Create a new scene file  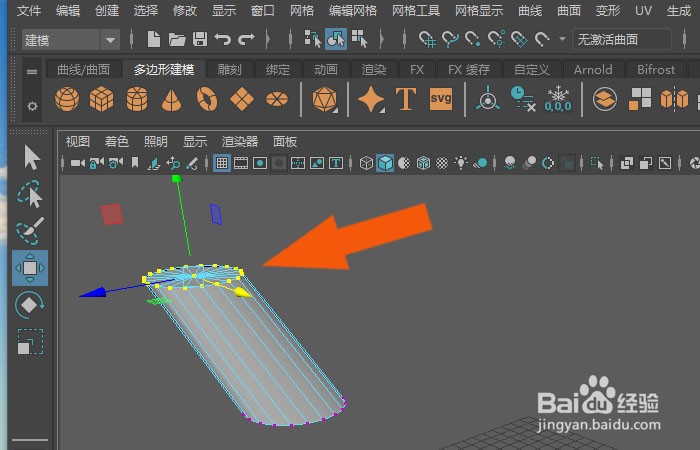point(154,39)
